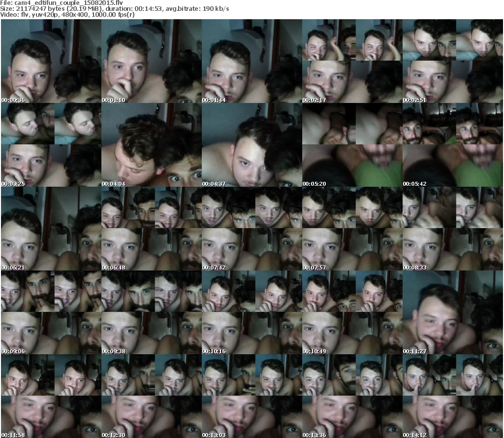Open the frame at timestamp 00:07:57

click(352, 229)
